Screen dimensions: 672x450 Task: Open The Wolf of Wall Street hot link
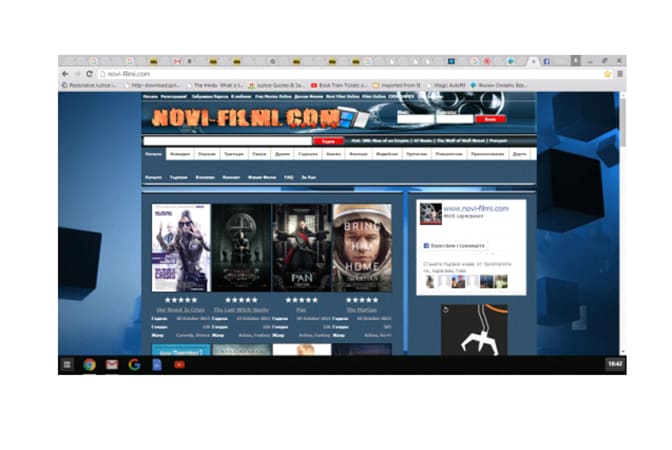460,141
